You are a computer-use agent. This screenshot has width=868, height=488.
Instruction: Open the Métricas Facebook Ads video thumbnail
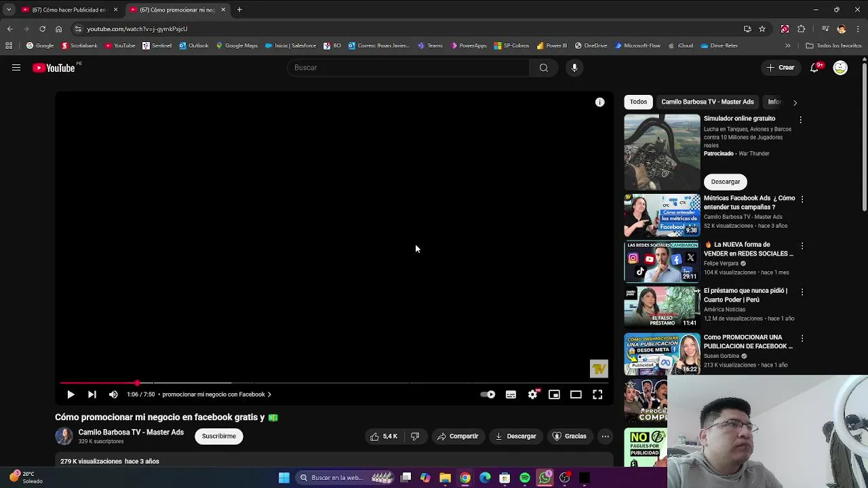pyautogui.click(x=662, y=215)
